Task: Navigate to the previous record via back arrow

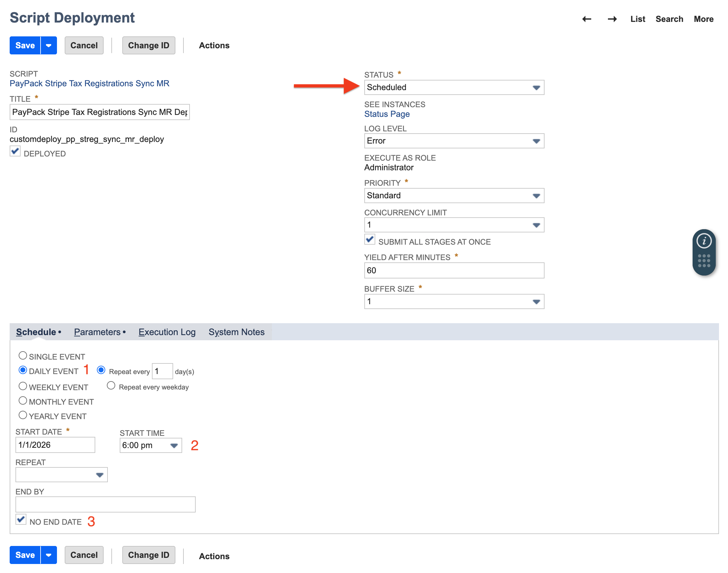Action: (586, 19)
